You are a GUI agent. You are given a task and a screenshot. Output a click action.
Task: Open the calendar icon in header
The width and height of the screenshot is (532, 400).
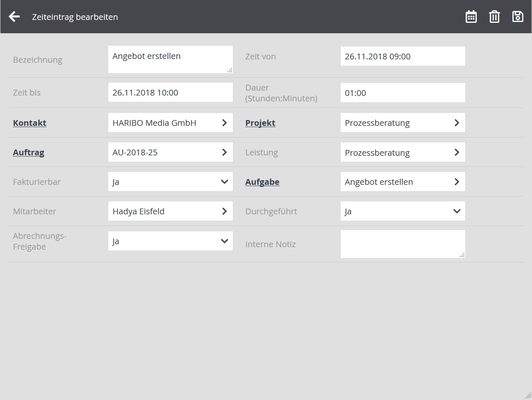471,17
